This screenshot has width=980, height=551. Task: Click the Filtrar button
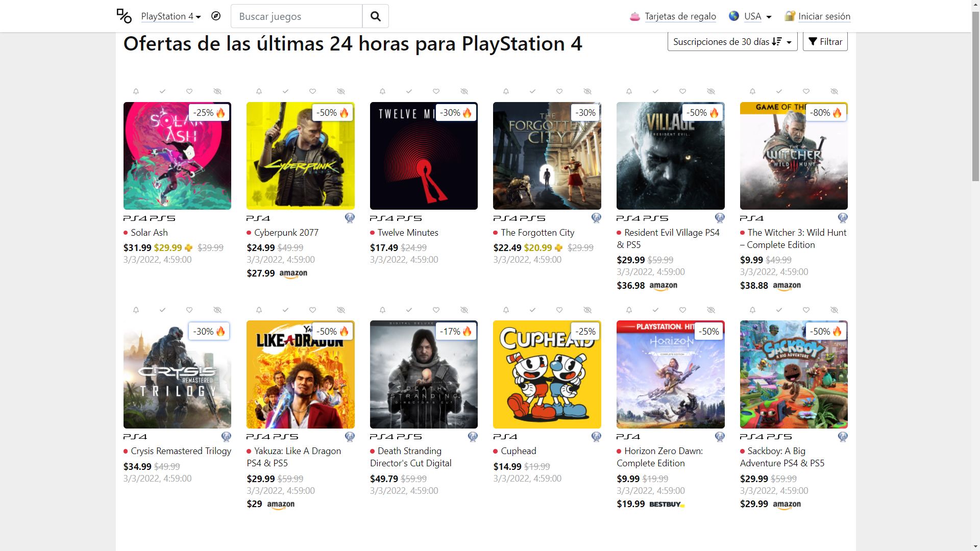825,41
